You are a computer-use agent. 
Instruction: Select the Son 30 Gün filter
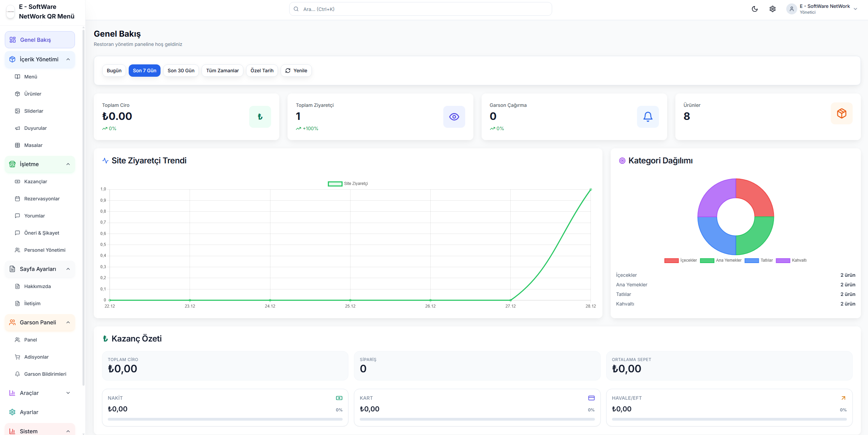pos(181,71)
